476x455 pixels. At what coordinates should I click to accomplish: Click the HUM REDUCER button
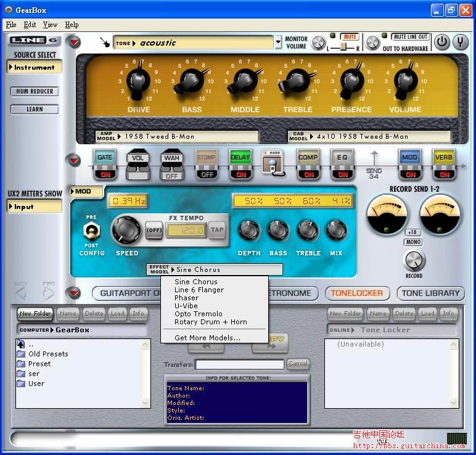pos(35,91)
